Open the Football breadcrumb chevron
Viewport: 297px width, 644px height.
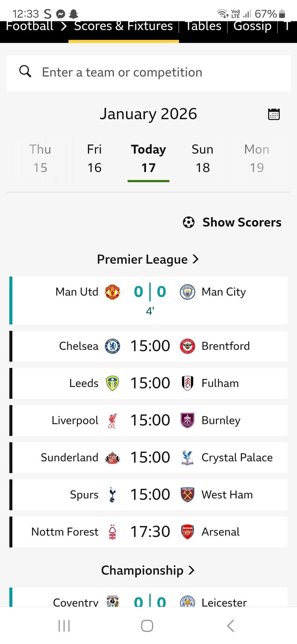tap(63, 26)
